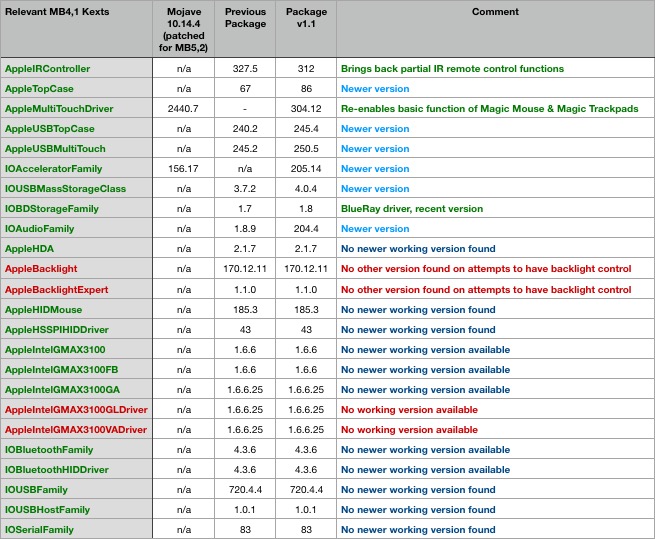Image resolution: width=655 pixels, height=539 pixels.
Task: Select the red AppleBacklight kext name
Action: [41, 269]
